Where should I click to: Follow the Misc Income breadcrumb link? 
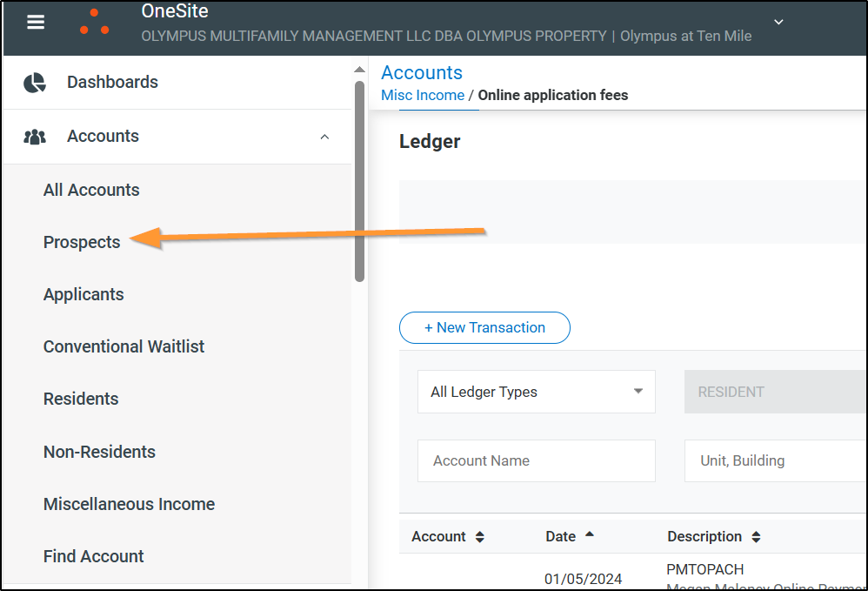[x=423, y=95]
